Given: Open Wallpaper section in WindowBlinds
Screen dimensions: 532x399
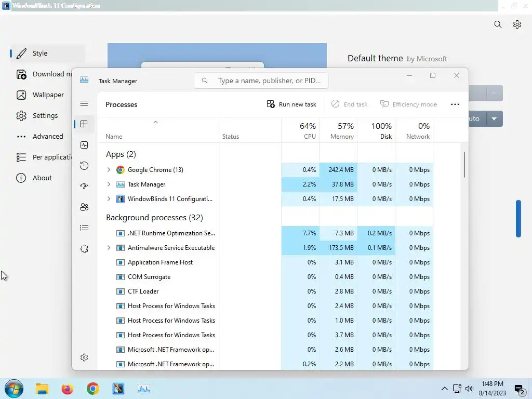Looking at the screenshot, I should click(x=41, y=95).
